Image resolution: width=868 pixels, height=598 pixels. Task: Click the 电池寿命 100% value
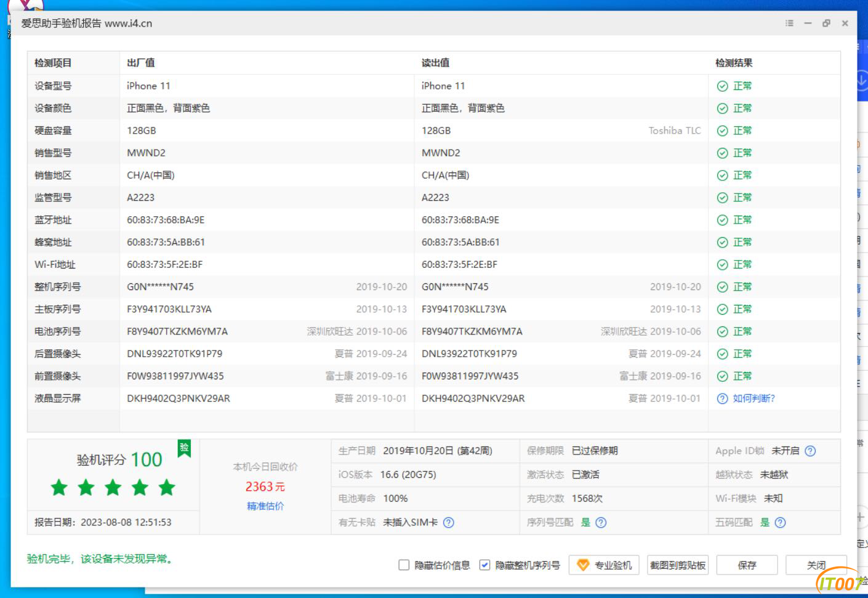(x=395, y=498)
